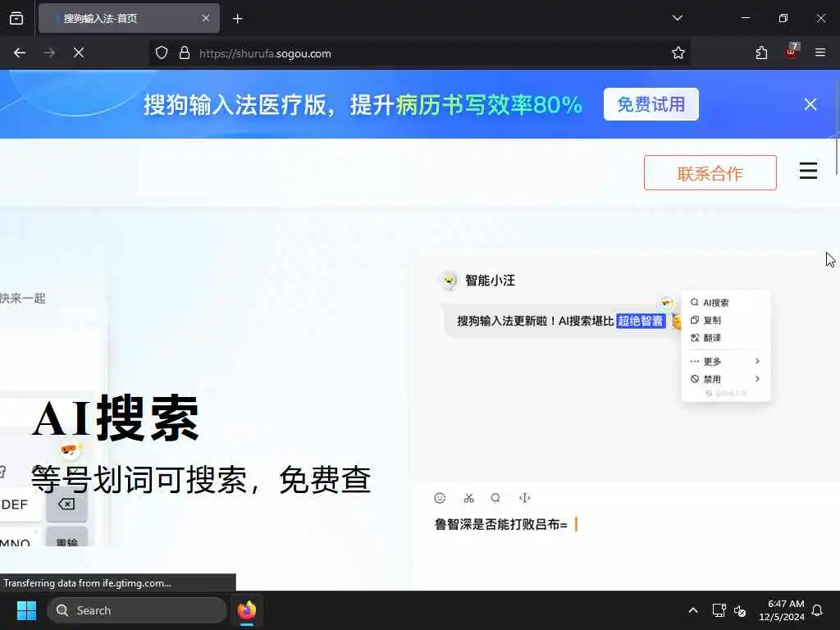Open the clock showing 6:47 AM
This screenshot has height=630, width=840.
click(782, 610)
